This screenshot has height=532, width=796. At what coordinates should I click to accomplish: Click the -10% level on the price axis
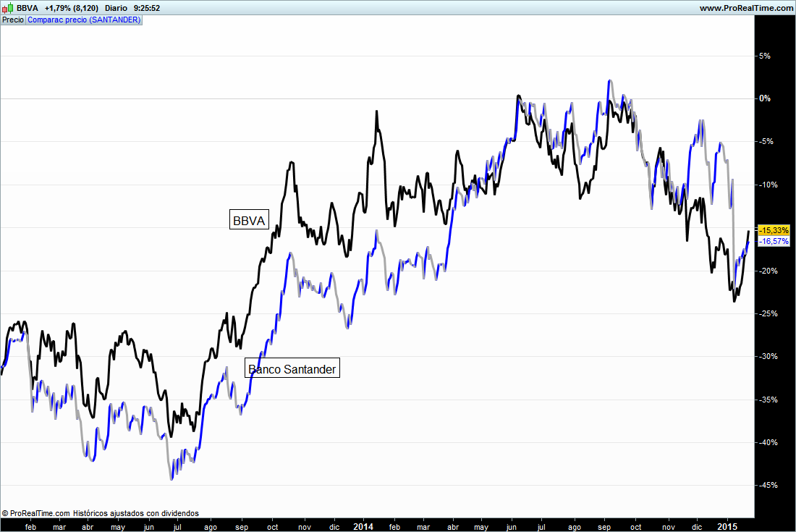tap(768, 185)
